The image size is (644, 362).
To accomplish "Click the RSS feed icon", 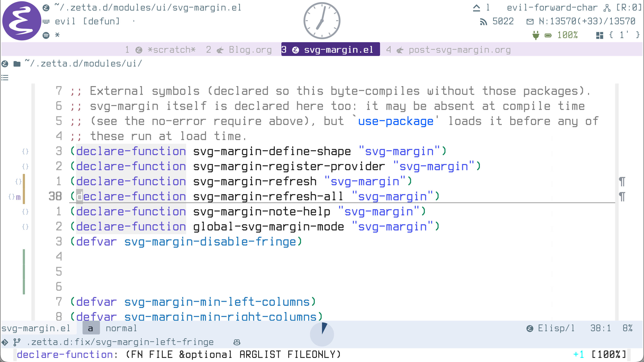I will click(x=483, y=22).
